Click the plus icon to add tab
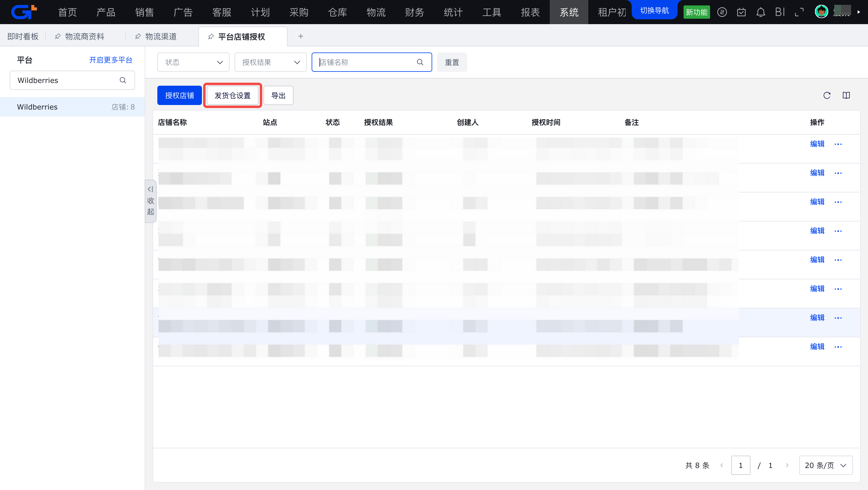The width and height of the screenshot is (868, 490). pyautogui.click(x=300, y=36)
